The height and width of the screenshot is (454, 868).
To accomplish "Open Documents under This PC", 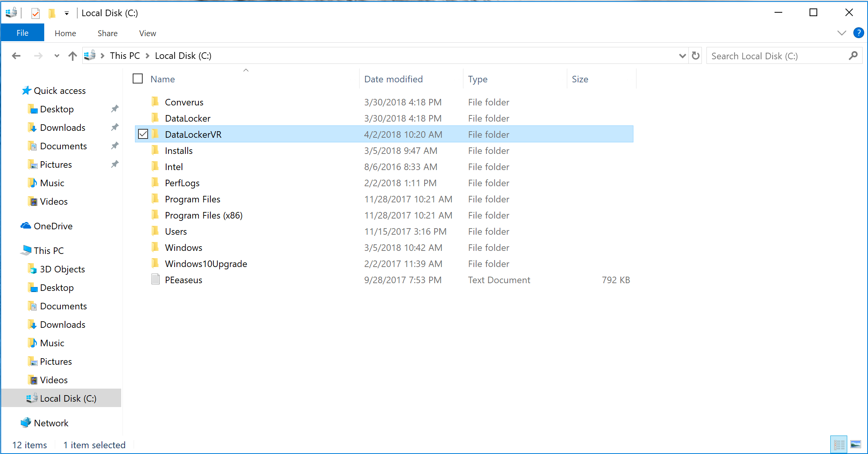I will pyautogui.click(x=63, y=306).
